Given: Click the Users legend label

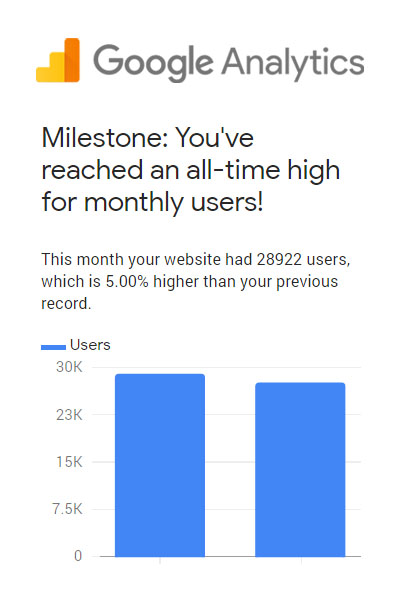Looking at the screenshot, I should tap(90, 345).
